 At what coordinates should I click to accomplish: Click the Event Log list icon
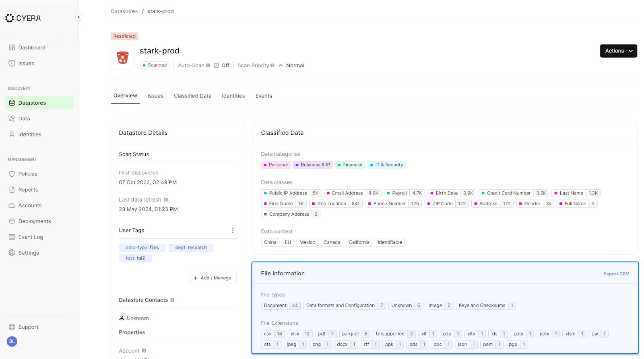click(12, 237)
